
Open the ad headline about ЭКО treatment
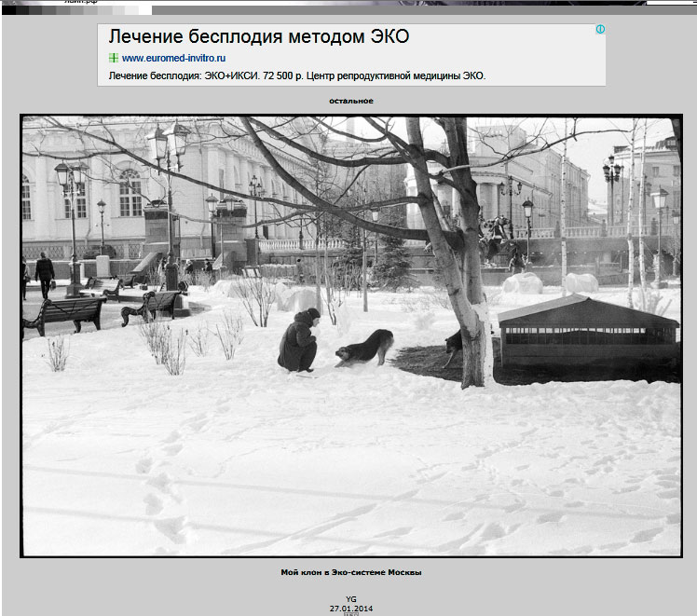point(259,36)
